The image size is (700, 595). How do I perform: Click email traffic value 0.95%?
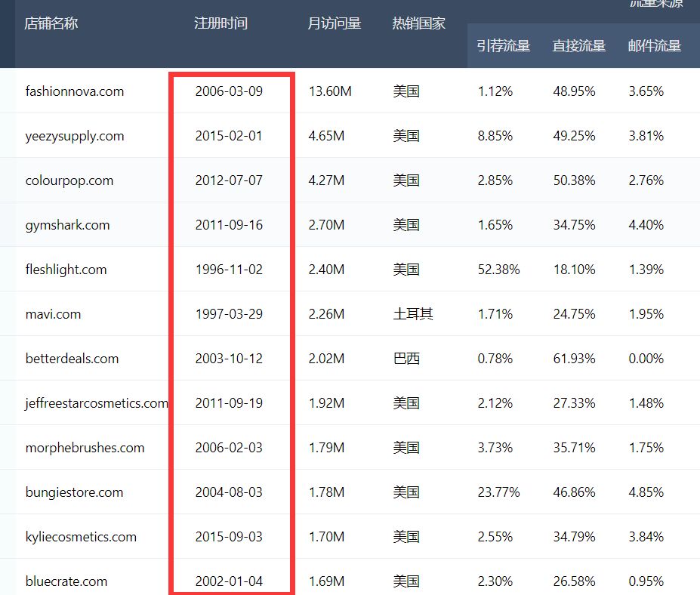tap(646, 581)
